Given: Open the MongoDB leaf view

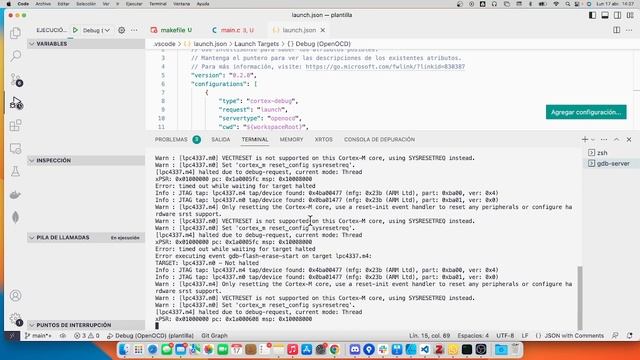Looking at the screenshot, I should (x=16, y=218).
